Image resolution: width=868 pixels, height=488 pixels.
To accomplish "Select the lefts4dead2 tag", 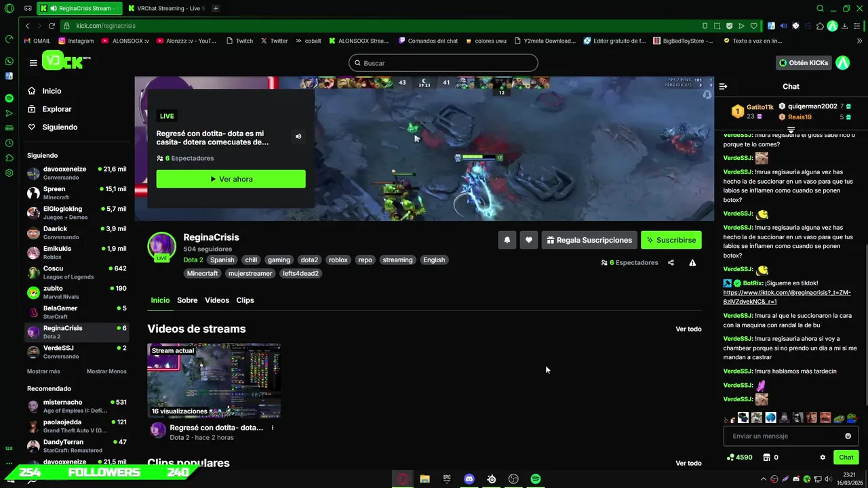I will (300, 274).
